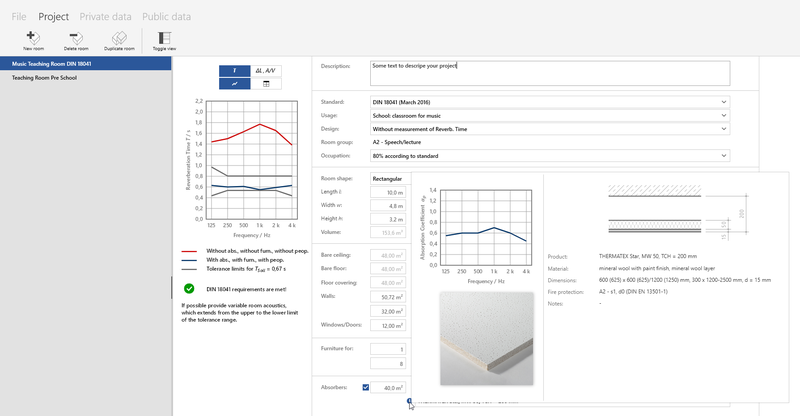Open the Standard dropdown DIN 18041

click(x=549, y=101)
